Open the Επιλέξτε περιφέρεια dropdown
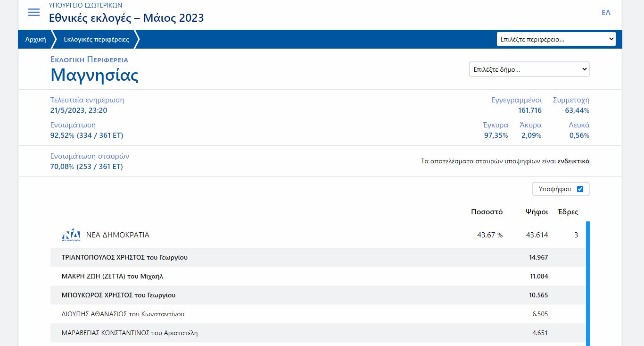This screenshot has width=644, height=346. click(556, 39)
